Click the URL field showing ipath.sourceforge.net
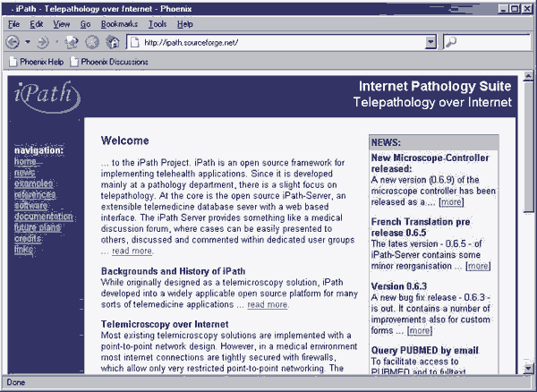 coord(283,42)
